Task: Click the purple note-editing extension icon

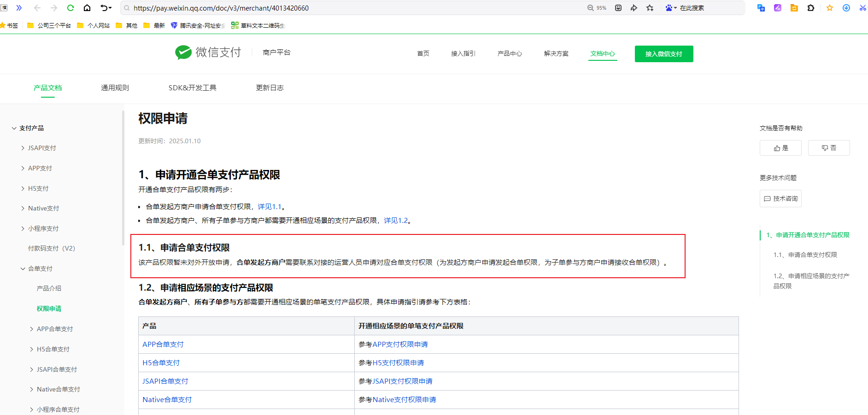Action: coord(778,8)
